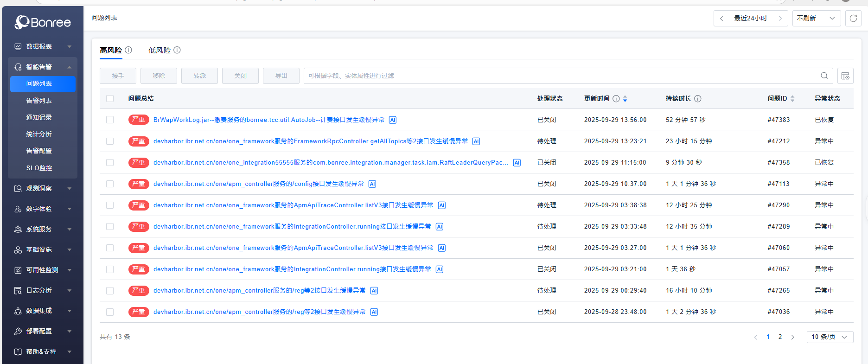
Task: Check the box for issue #47383
Action: pos(110,120)
